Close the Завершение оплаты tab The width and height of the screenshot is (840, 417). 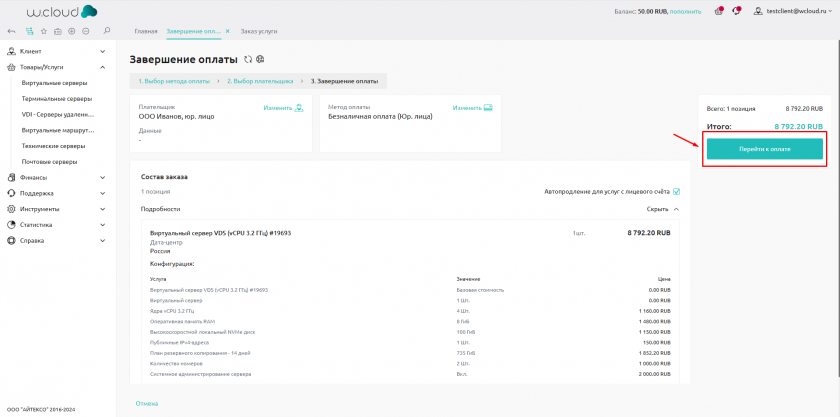[227, 32]
